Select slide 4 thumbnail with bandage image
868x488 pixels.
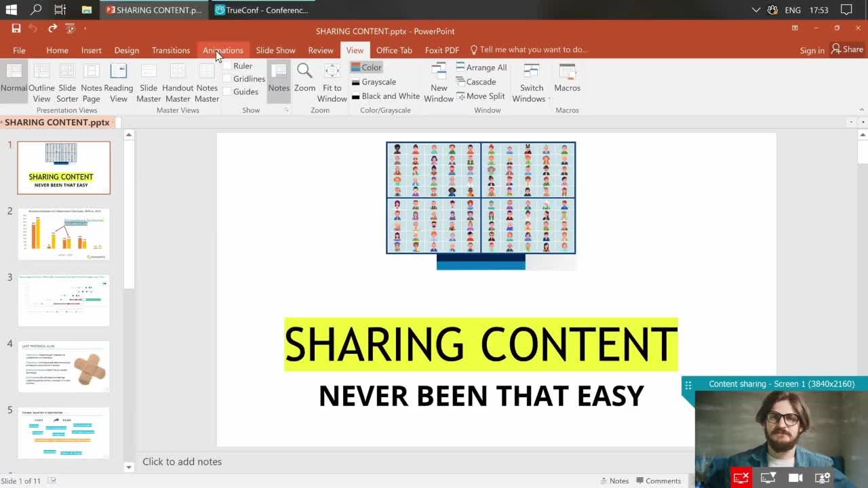64,367
